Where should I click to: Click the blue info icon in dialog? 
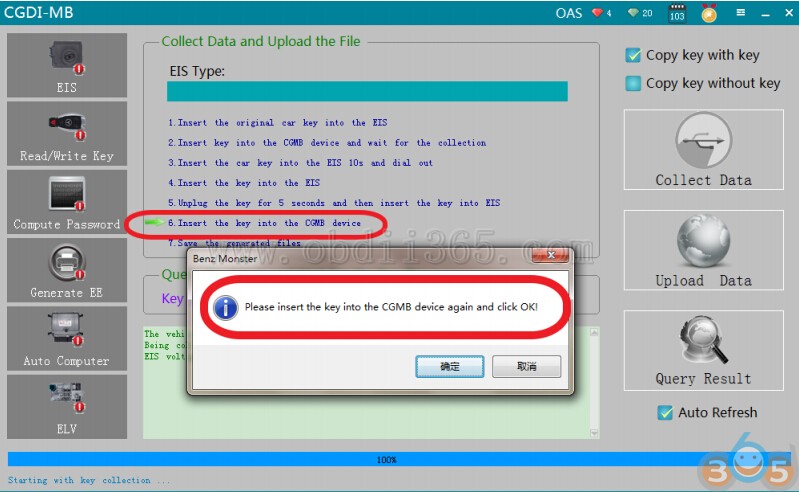tap(225, 308)
